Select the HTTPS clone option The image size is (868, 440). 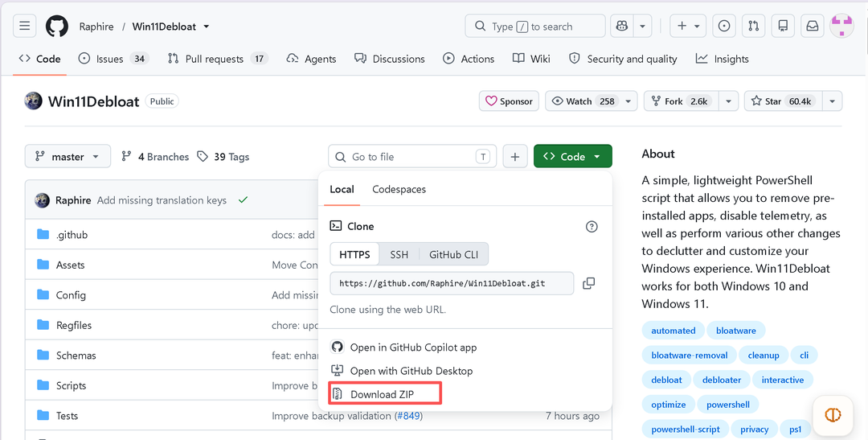coord(354,254)
